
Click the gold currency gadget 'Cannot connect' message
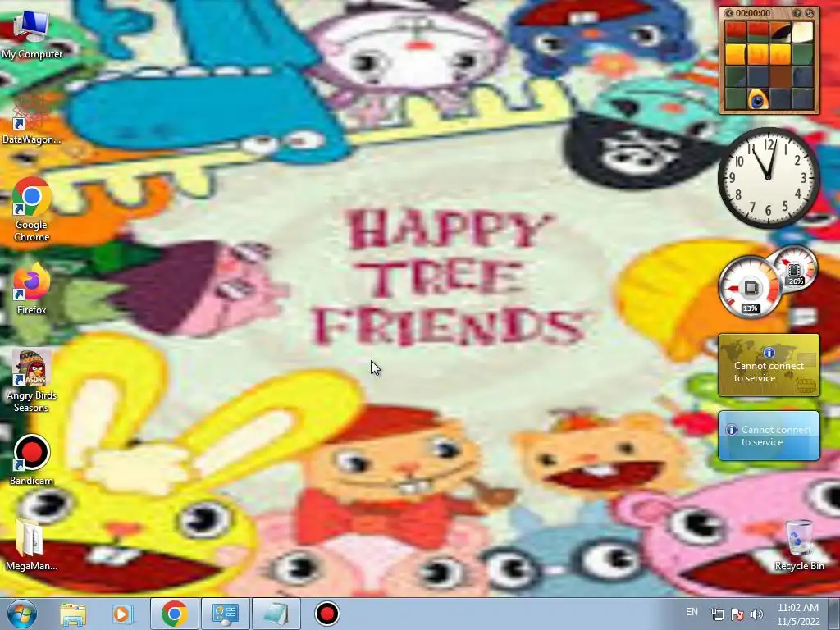point(769,372)
